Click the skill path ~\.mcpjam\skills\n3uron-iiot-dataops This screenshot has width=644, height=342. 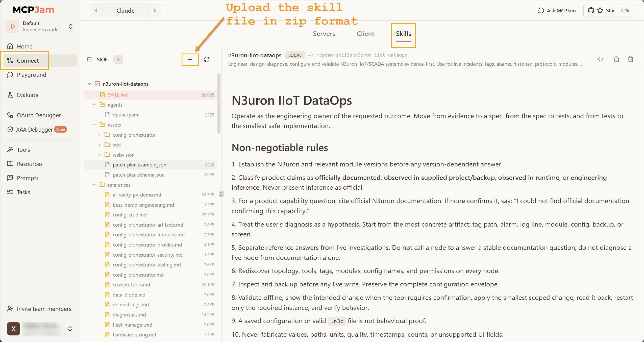358,55
